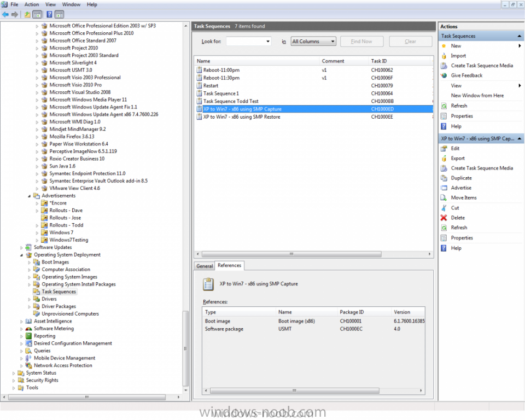Click the Queries node icon
525x420 pixels.
click(x=29, y=351)
